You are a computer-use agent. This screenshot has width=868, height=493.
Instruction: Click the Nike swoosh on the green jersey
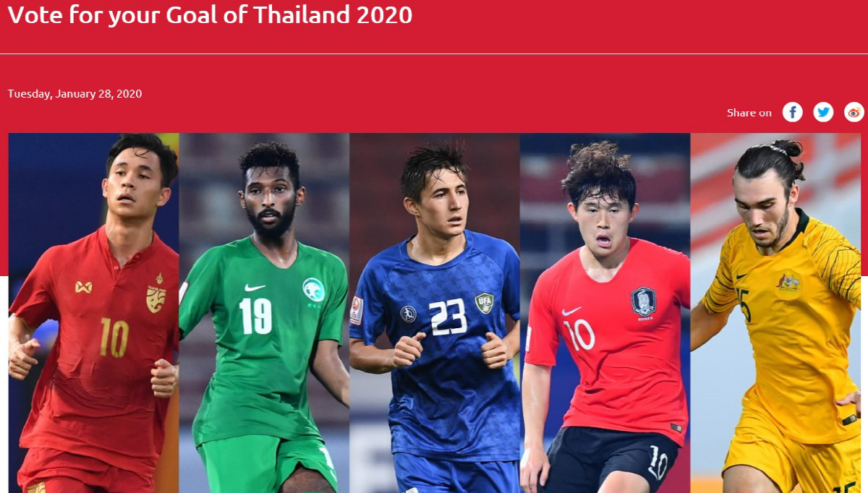[255, 287]
